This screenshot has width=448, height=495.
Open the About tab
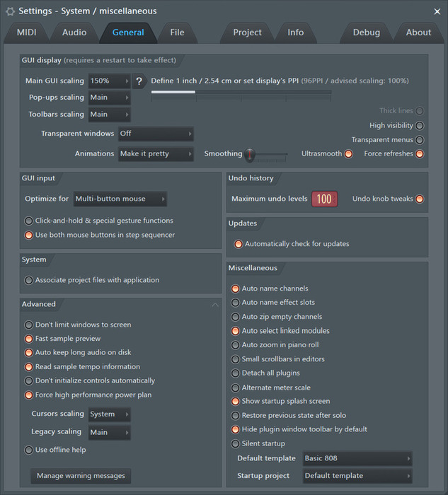point(418,33)
